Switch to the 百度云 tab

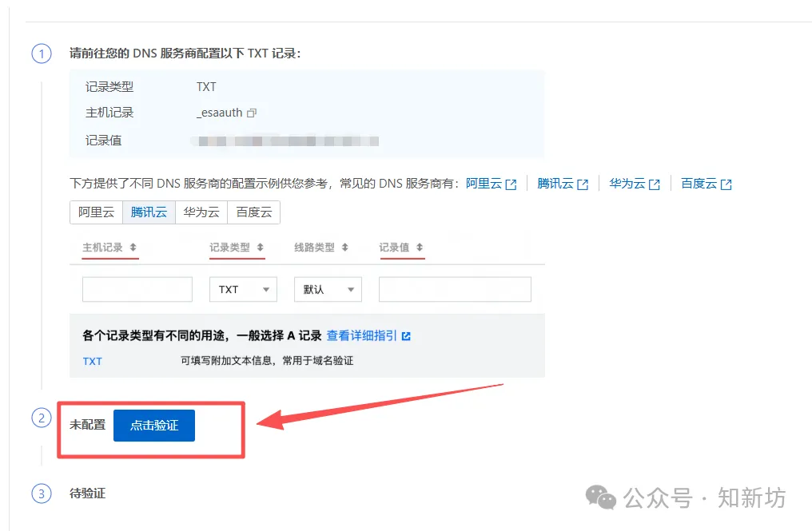point(253,212)
